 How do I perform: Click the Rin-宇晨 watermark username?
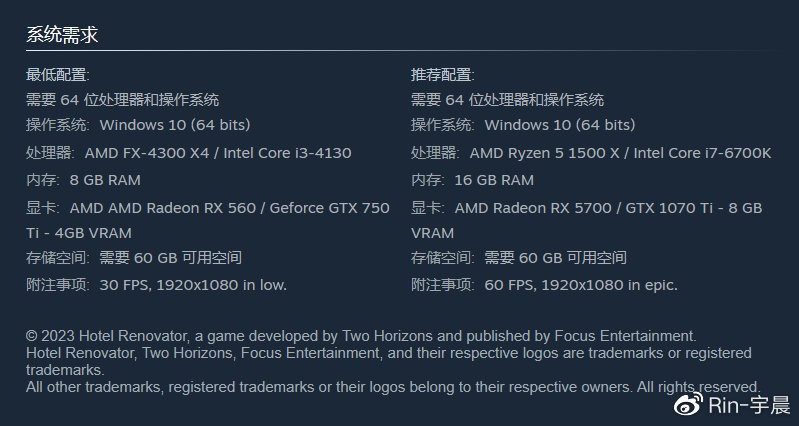click(x=749, y=406)
